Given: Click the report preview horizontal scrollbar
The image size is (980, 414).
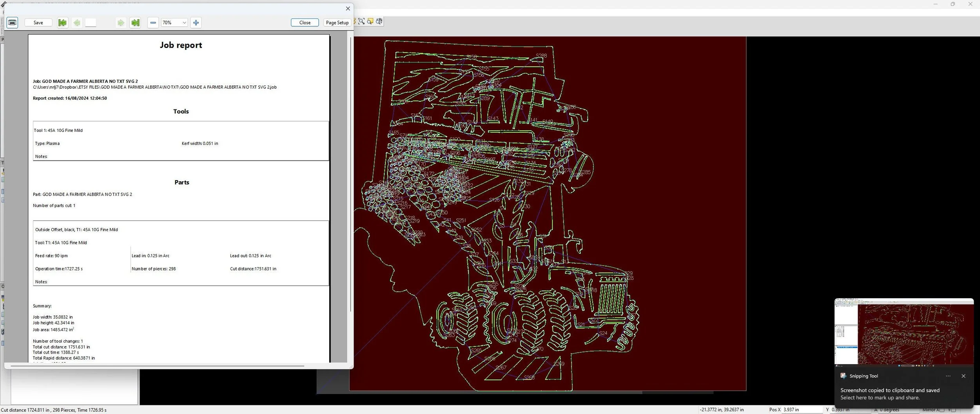Looking at the screenshot, I should tap(157, 366).
